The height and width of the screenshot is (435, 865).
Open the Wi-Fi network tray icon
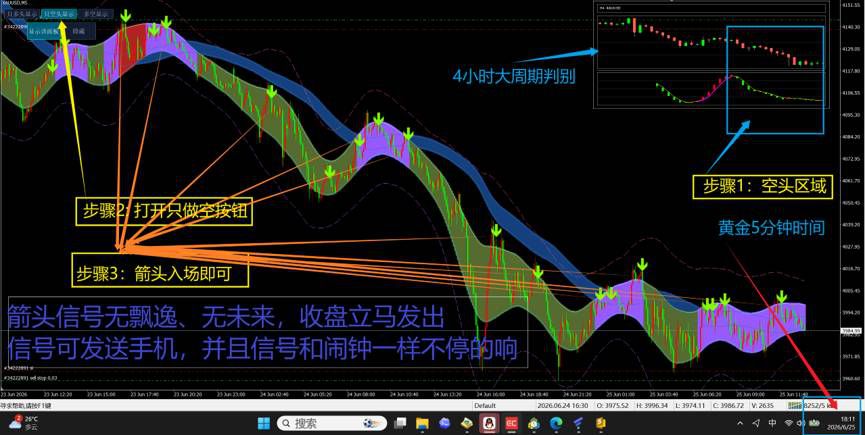(x=789, y=423)
